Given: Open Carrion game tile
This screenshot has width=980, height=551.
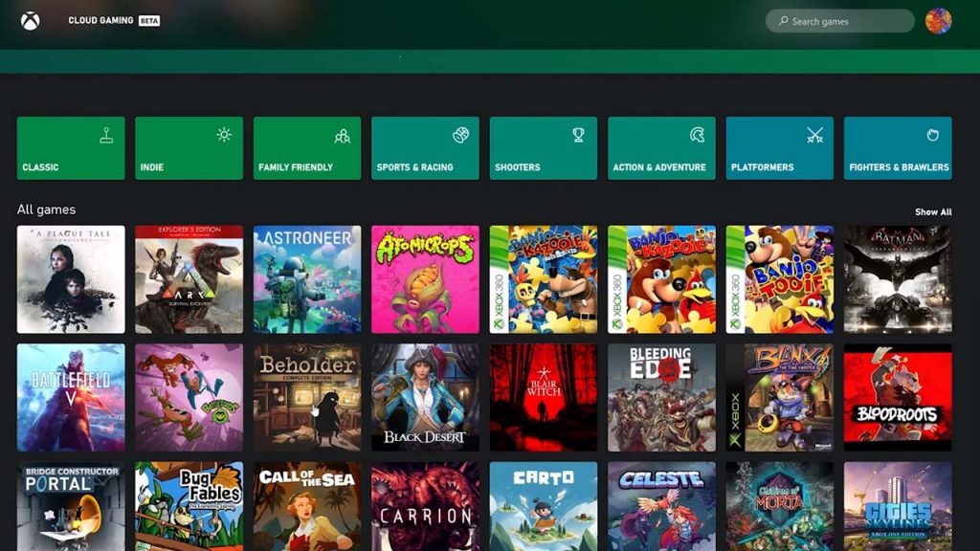Looking at the screenshot, I should click(x=425, y=507).
